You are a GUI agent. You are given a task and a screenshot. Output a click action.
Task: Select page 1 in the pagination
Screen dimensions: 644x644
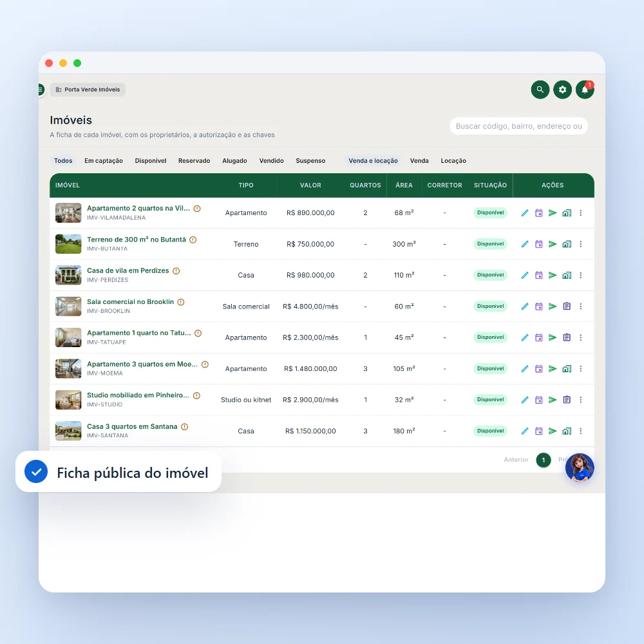pyautogui.click(x=543, y=460)
